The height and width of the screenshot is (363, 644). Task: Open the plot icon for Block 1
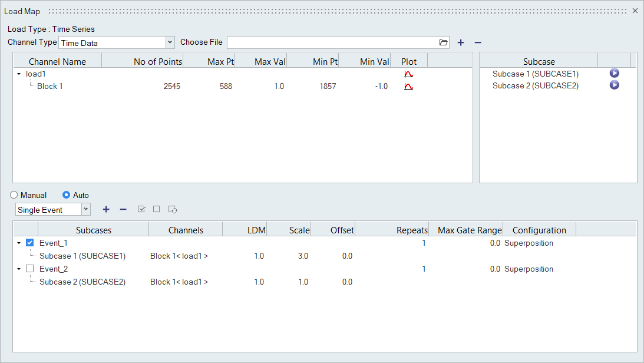tap(408, 87)
